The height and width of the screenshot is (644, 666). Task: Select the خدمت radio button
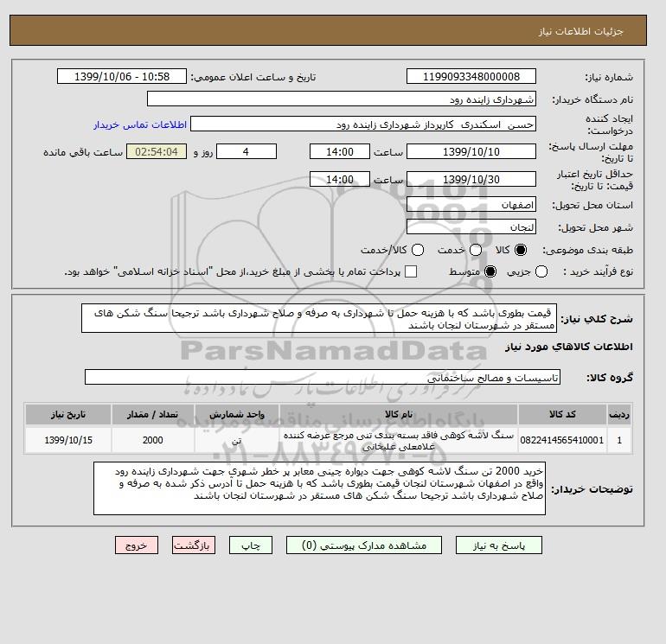(476, 250)
